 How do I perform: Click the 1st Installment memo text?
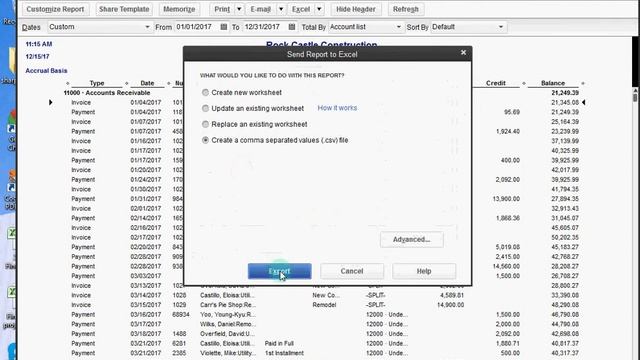284,353
